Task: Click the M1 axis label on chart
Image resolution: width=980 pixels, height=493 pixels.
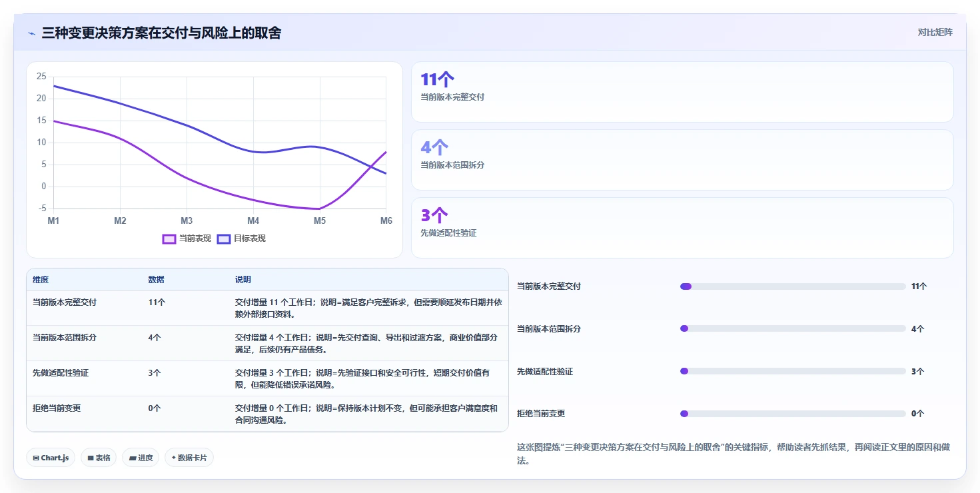Action: coord(53,221)
